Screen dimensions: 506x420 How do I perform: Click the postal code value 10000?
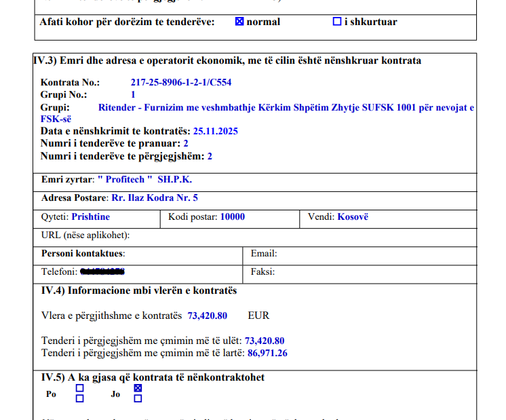pos(232,217)
